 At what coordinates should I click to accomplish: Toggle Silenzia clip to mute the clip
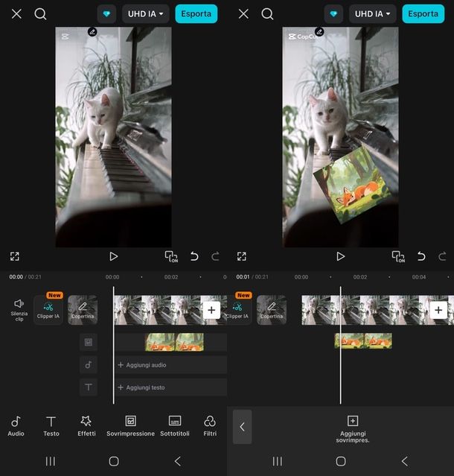(x=19, y=308)
